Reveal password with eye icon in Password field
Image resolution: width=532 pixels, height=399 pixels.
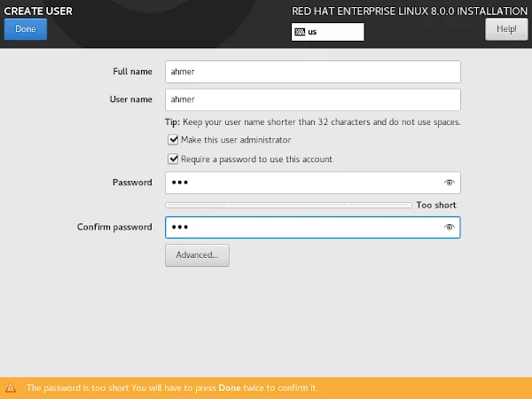pyautogui.click(x=449, y=183)
